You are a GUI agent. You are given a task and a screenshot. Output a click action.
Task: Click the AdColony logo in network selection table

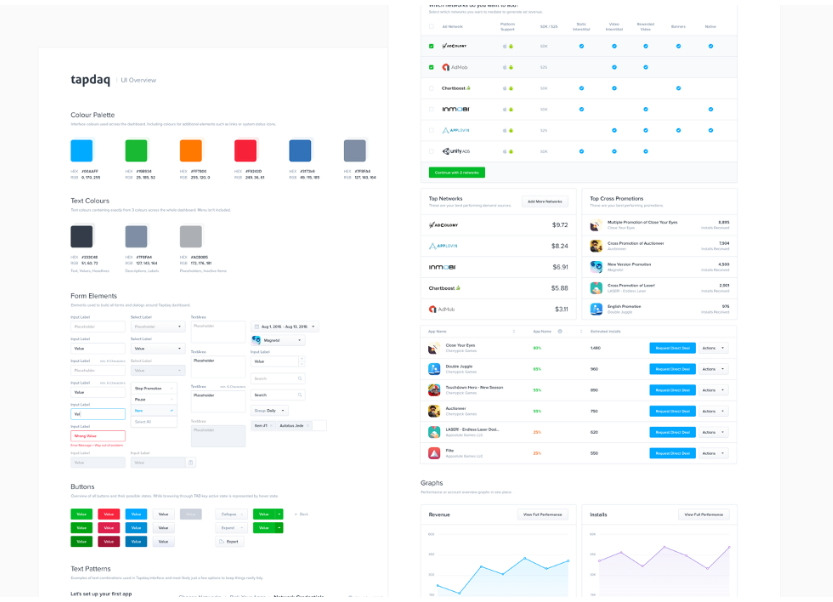click(454, 46)
